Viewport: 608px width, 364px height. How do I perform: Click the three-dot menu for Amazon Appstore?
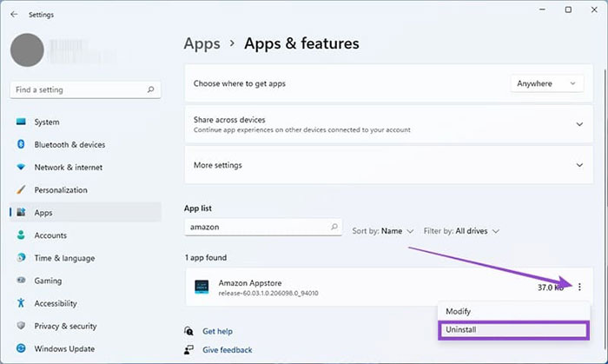[x=579, y=288]
